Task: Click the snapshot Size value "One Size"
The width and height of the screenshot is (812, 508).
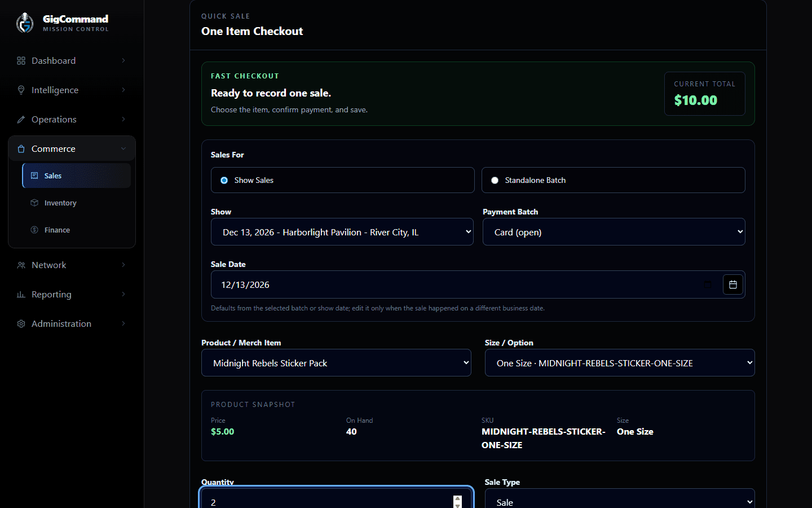Action: point(635,432)
